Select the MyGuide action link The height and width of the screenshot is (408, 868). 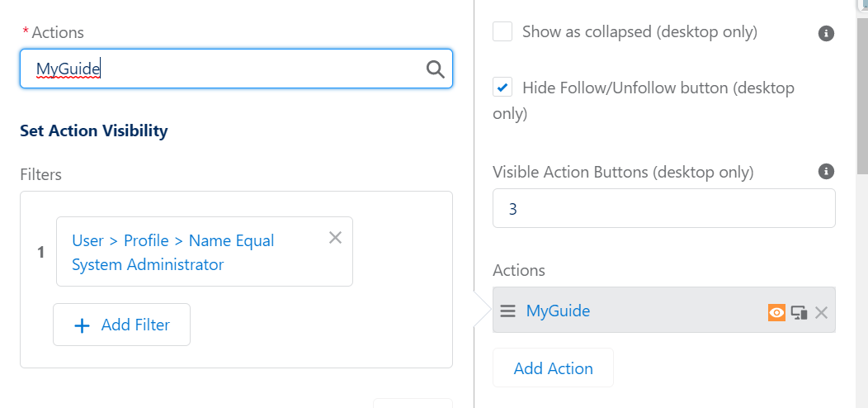[x=558, y=311]
